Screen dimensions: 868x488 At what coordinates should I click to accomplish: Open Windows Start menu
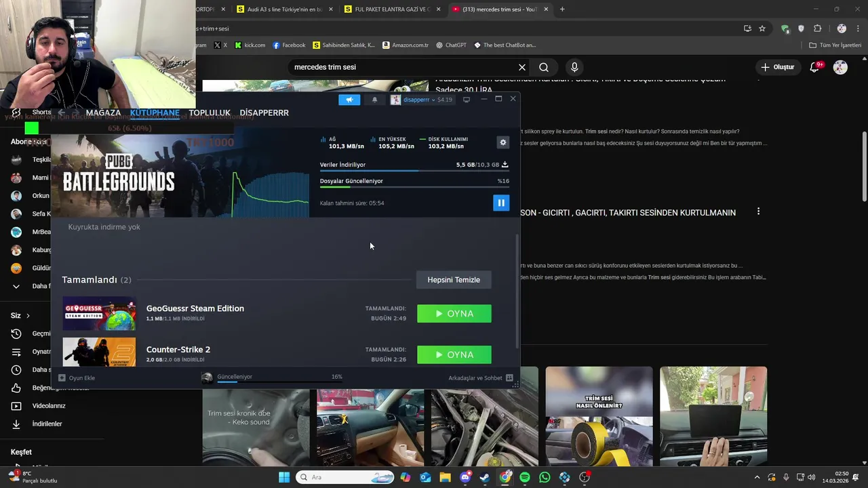(x=284, y=477)
